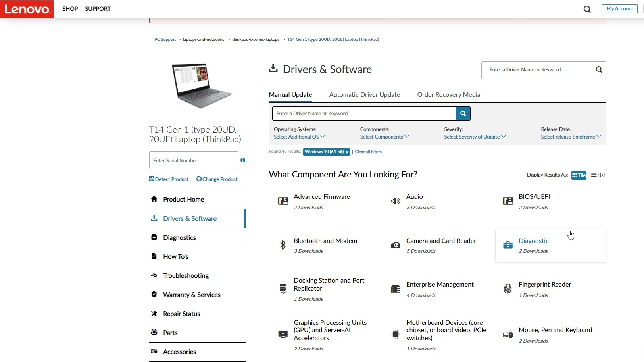Open the Diagnostic toolbox icon

coord(508,245)
